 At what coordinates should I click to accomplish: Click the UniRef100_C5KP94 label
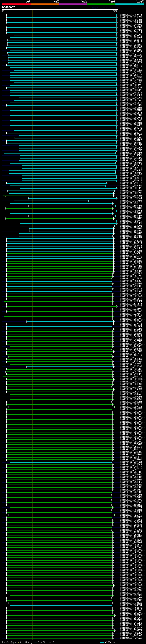pyautogui.click(x=131, y=60)
